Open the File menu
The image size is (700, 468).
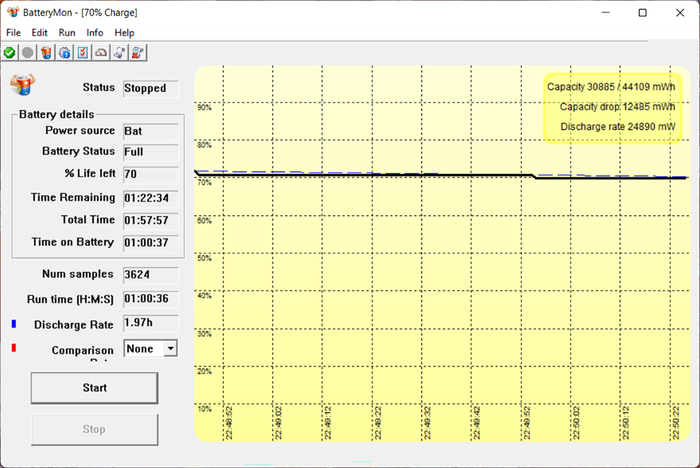tap(13, 33)
